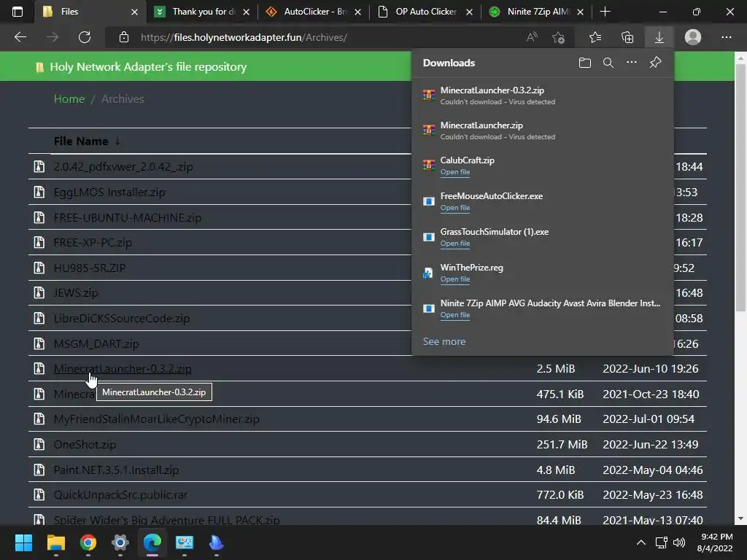Open LibreDiCKSSourceCode.zip file link
The width and height of the screenshot is (747, 560).
point(122,318)
